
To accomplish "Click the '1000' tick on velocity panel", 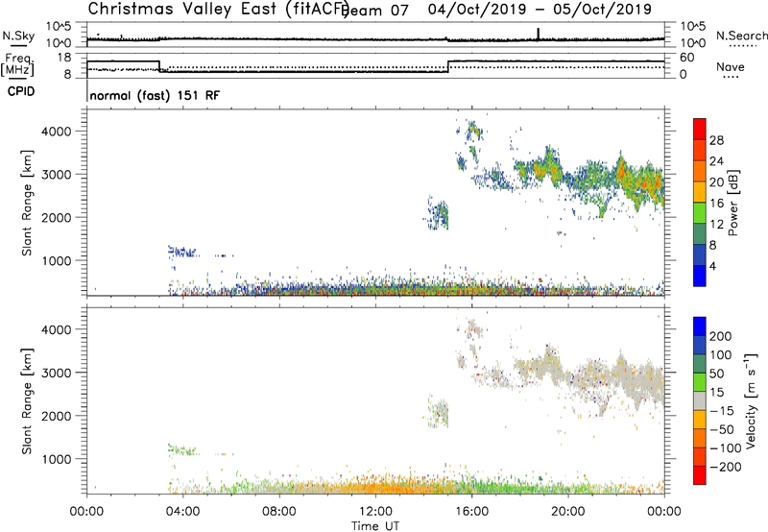I will pyautogui.click(x=56, y=459).
